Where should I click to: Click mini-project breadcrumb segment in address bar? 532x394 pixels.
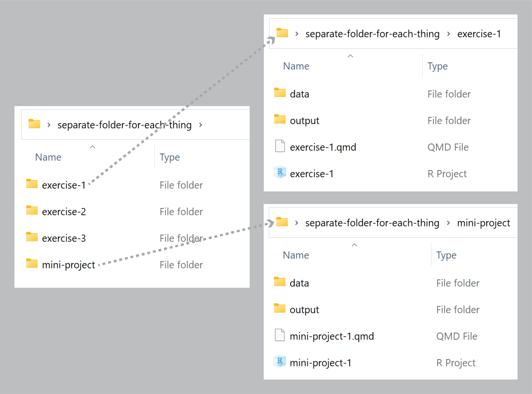(x=483, y=223)
